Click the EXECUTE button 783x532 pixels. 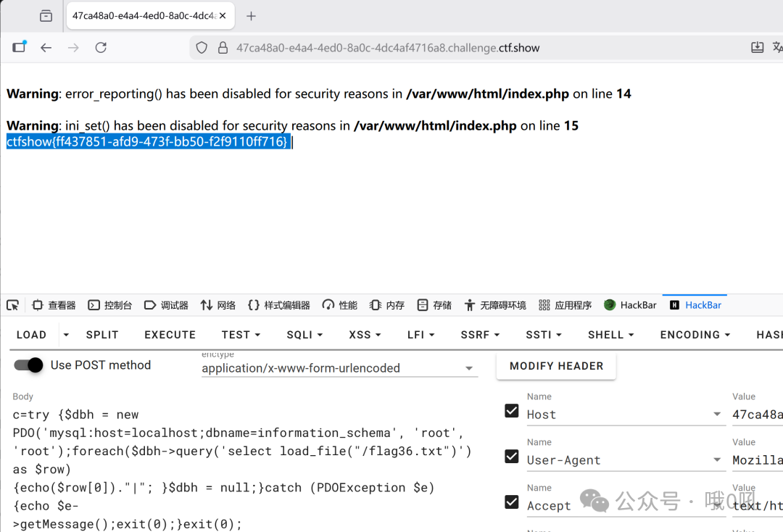coord(170,335)
